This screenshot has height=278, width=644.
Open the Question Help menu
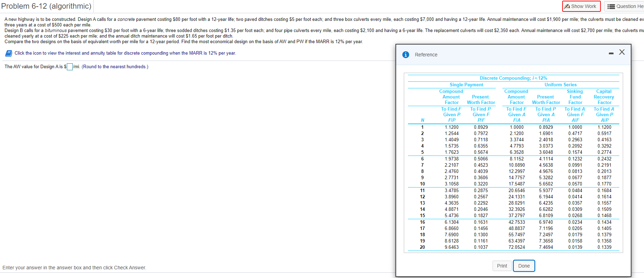pos(626,6)
